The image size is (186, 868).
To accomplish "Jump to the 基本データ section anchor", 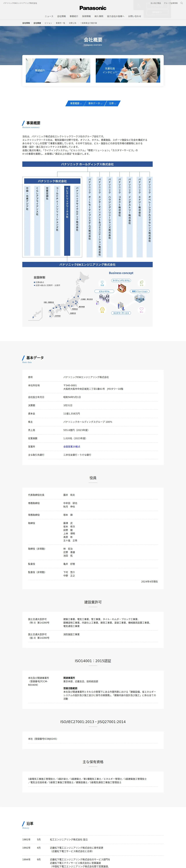I will (95, 103).
